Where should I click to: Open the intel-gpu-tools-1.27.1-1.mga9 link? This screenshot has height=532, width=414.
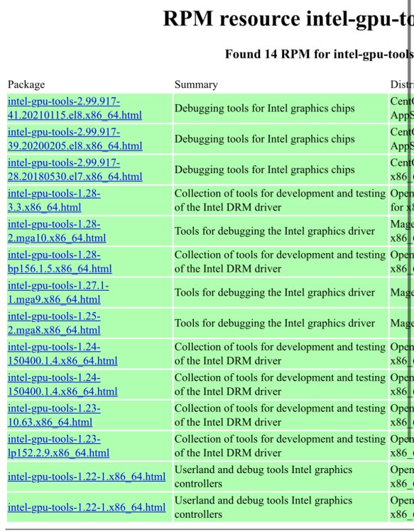click(x=58, y=292)
